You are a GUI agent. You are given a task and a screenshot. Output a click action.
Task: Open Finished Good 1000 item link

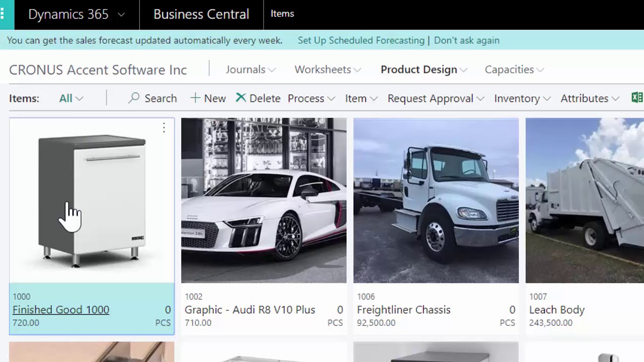[61, 310]
